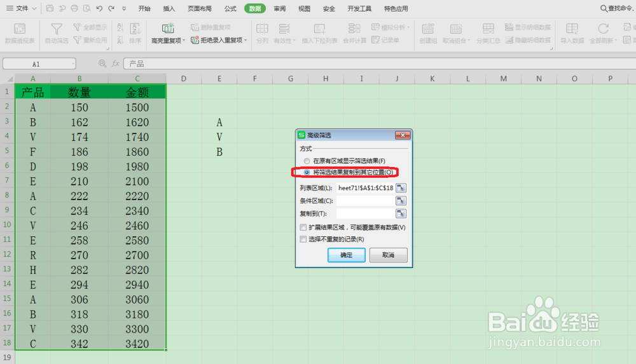This screenshot has width=636, height=364.
Task: Switch to the 开始 ribbon tab
Action: tap(144, 8)
